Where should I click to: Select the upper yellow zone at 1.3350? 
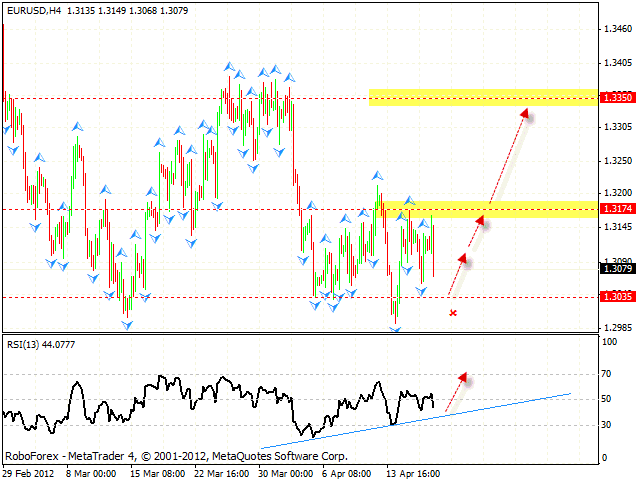483,98
